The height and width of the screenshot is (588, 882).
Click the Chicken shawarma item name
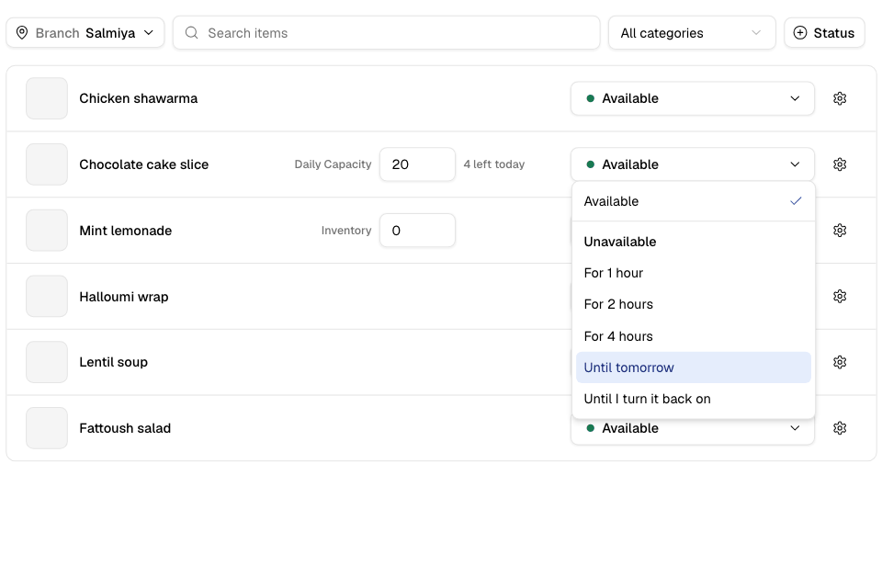tap(139, 98)
